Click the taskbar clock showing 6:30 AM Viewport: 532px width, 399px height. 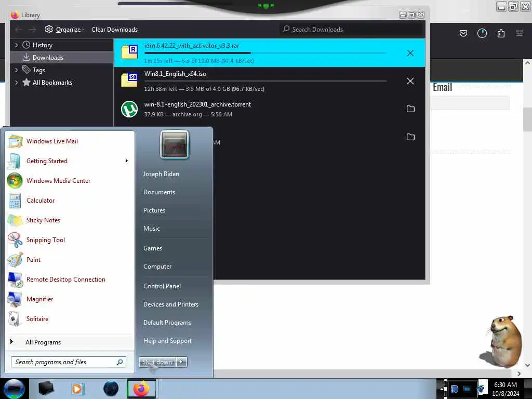coord(506,389)
